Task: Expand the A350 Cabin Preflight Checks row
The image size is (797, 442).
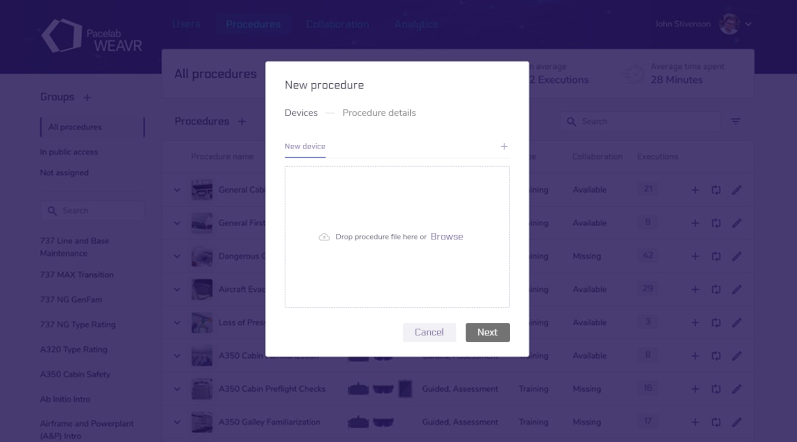Action: [177, 389]
